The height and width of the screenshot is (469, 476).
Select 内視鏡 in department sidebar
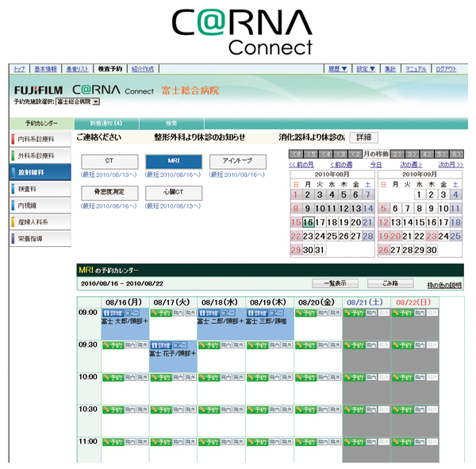(x=40, y=206)
